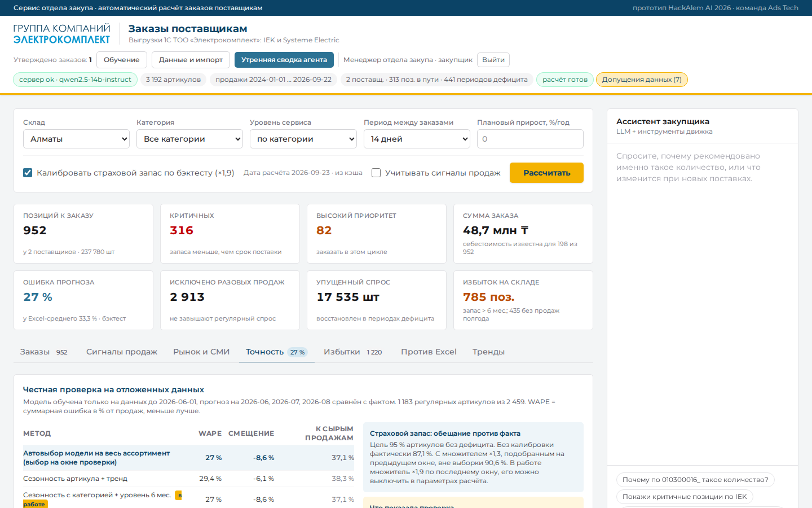Click the Исключено разовых продаж card
The width and height of the screenshot is (812, 508).
pyautogui.click(x=230, y=300)
